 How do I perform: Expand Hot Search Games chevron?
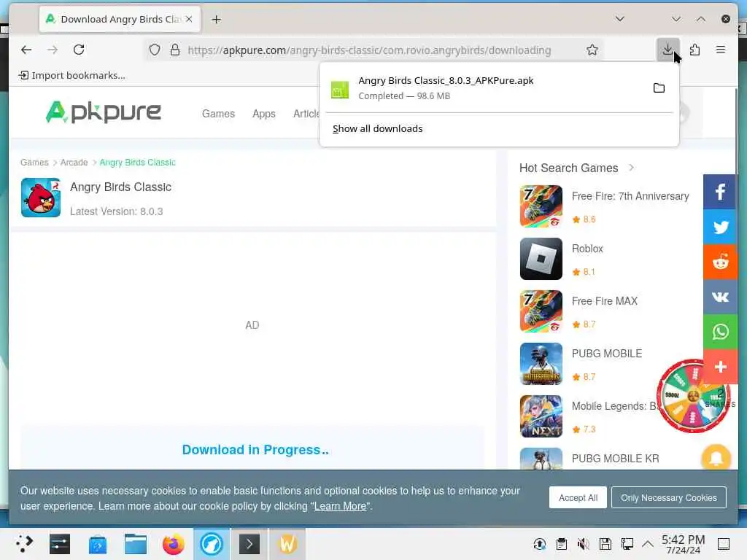[631, 168]
